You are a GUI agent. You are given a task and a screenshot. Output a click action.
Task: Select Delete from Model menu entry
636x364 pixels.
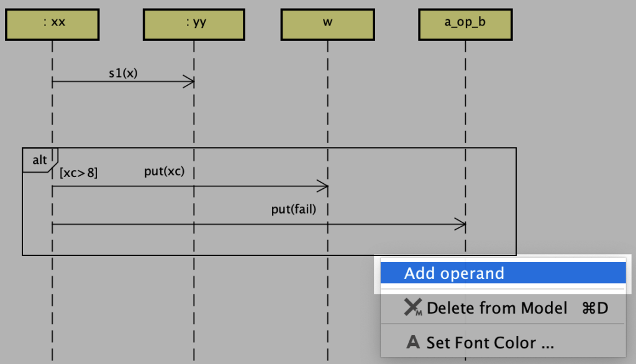tap(503, 307)
